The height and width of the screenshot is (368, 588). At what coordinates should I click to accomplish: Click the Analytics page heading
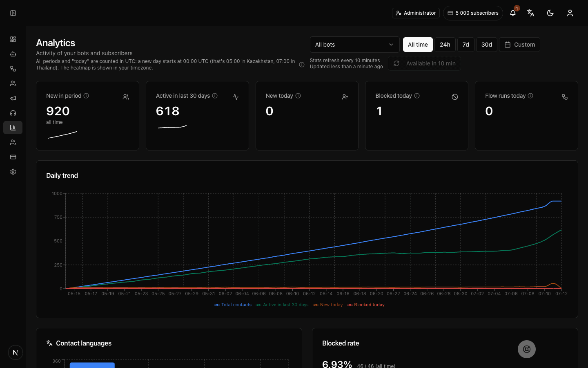tap(56, 43)
